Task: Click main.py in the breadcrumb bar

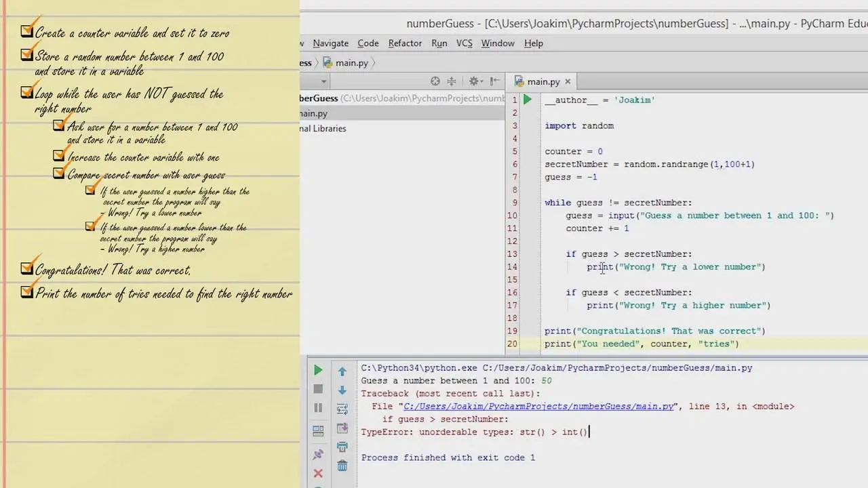Action: (x=351, y=62)
